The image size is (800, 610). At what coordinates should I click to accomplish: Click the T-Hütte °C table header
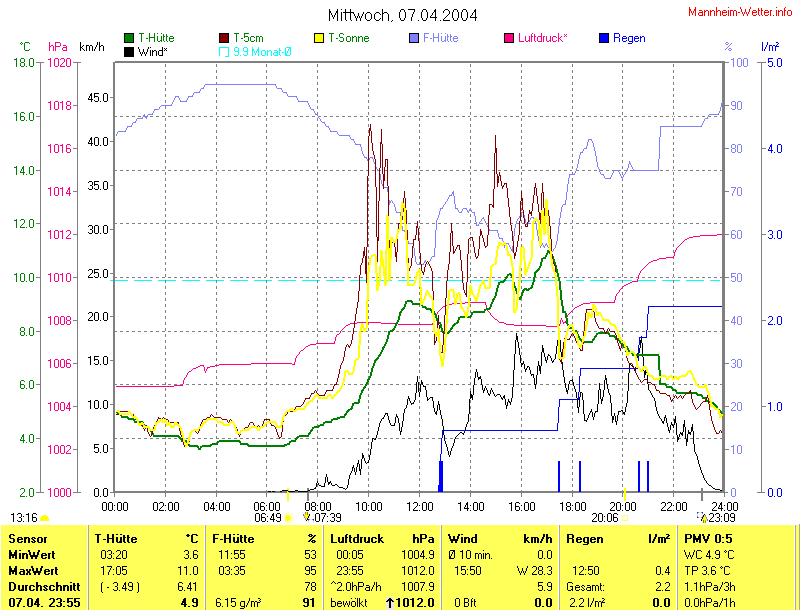[x=146, y=539]
